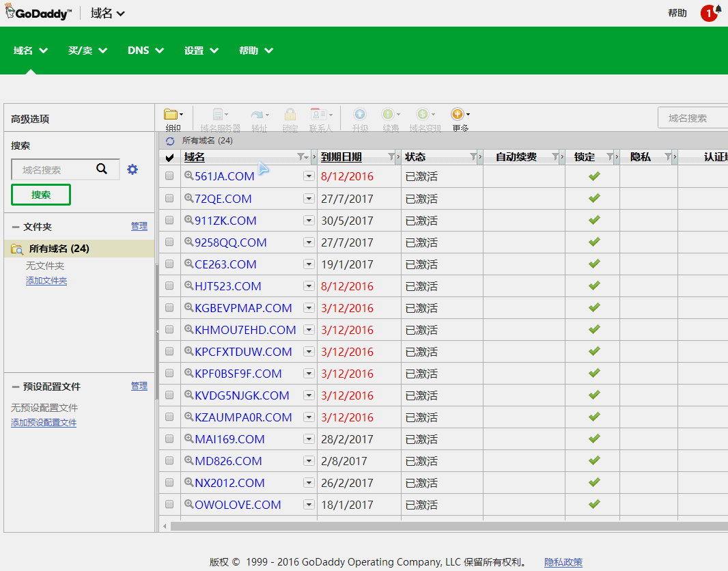Check the box for OWOLOVE.COM
This screenshot has height=571, width=728.
[169, 504]
